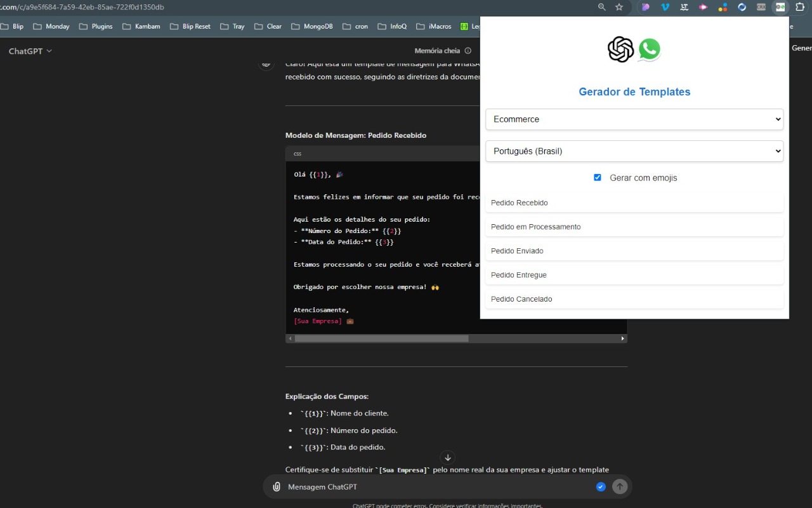Select the Pedido Entregue template
This screenshot has height=508, width=812.
pyautogui.click(x=634, y=275)
